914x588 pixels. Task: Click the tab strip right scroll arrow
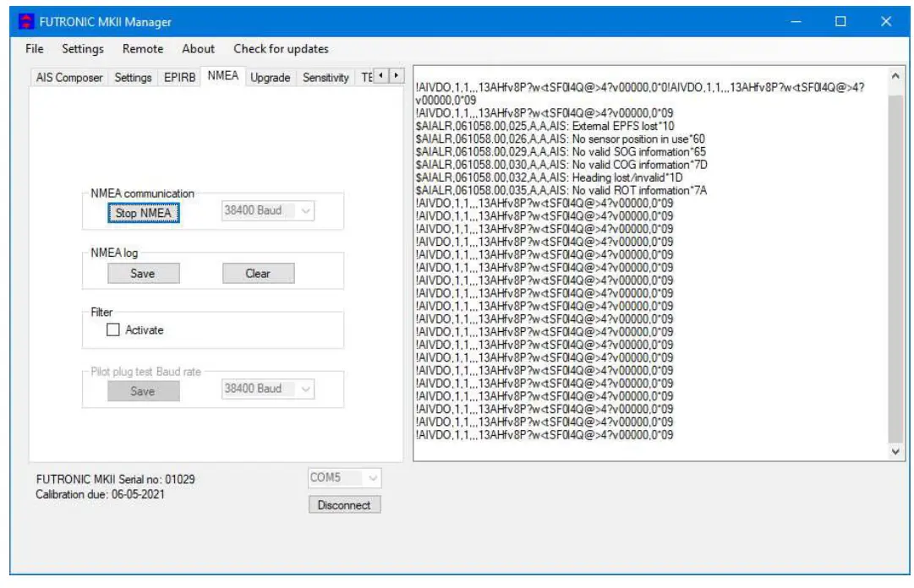397,75
